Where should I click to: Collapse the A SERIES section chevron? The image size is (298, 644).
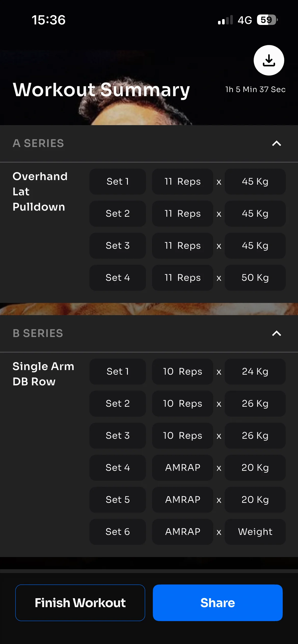click(x=276, y=143)
